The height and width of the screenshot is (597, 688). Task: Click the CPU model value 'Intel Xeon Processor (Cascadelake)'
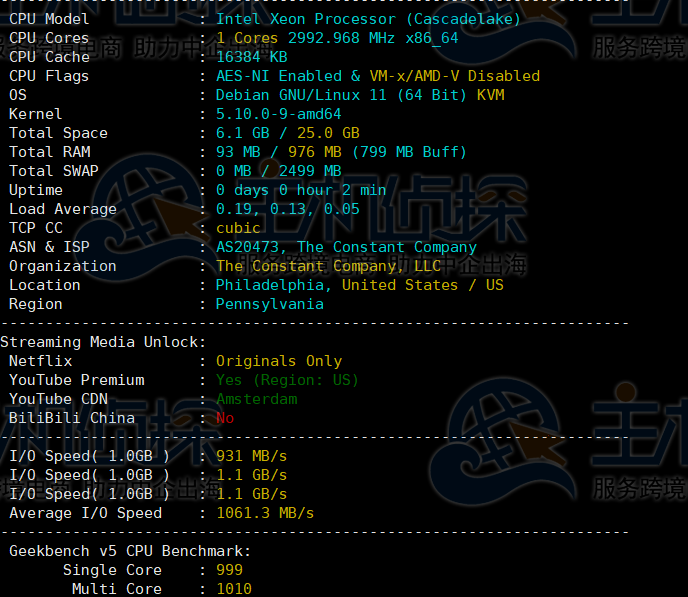[368, 19]
